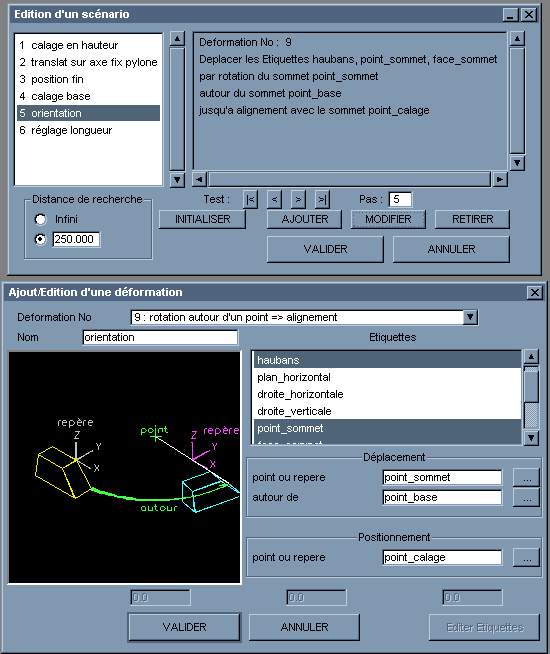
Task: Click down arrow of Etiquettes list scrollbar
Action: (x=531, y=438)
